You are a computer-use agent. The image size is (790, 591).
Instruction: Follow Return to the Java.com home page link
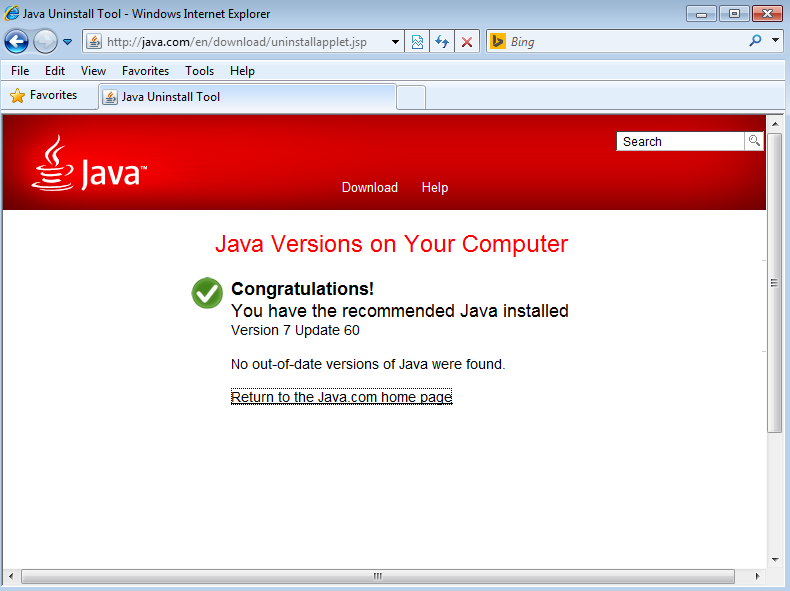click(x=342, y=397)
